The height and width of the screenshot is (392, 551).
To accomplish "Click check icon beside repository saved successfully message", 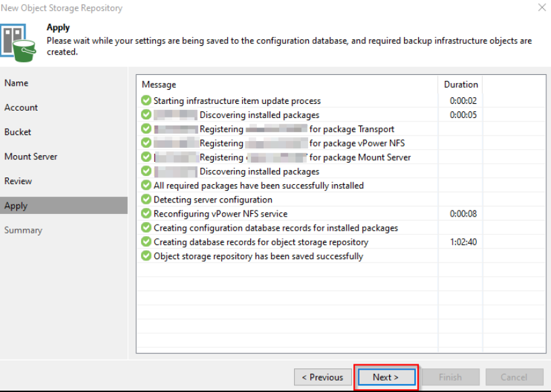I will tap(146, 256).
